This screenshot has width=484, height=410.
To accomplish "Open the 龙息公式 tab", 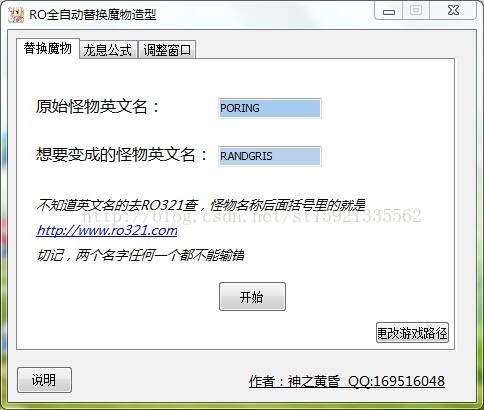I will [x=108, y=50].
